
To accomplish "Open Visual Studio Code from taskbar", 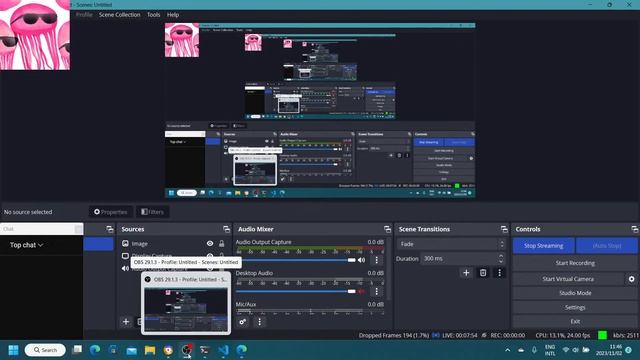I will (x=223, y=350).
